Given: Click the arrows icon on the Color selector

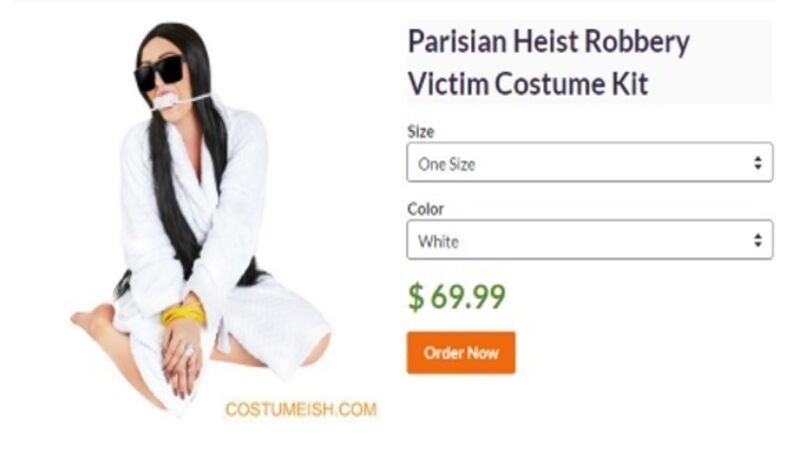Looking at the screenshot, I should pyautogui.click(x=758, y=240).
